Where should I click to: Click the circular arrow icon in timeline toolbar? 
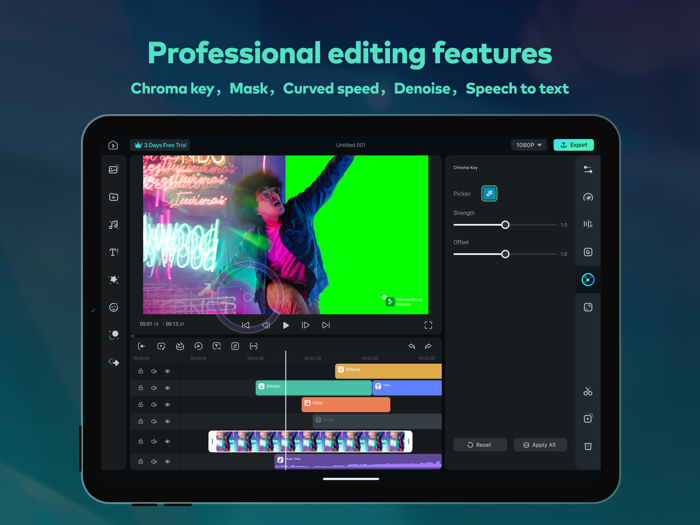(198, 346)
